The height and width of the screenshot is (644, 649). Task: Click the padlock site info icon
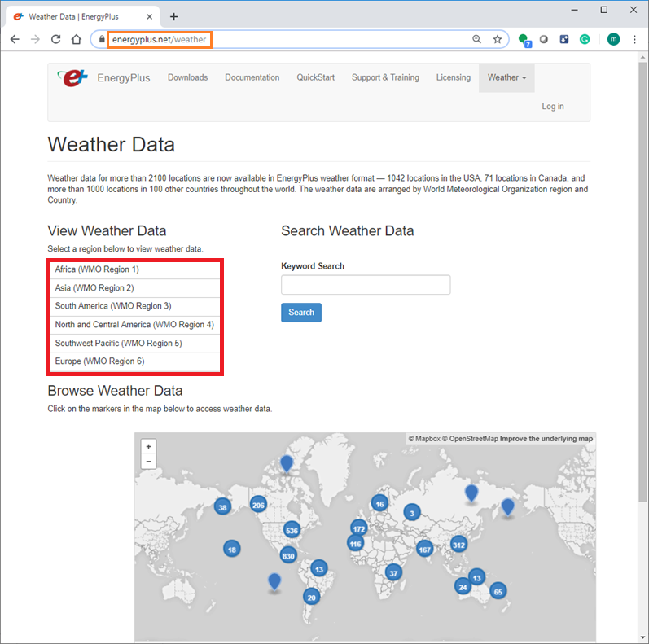click(102, 39)
